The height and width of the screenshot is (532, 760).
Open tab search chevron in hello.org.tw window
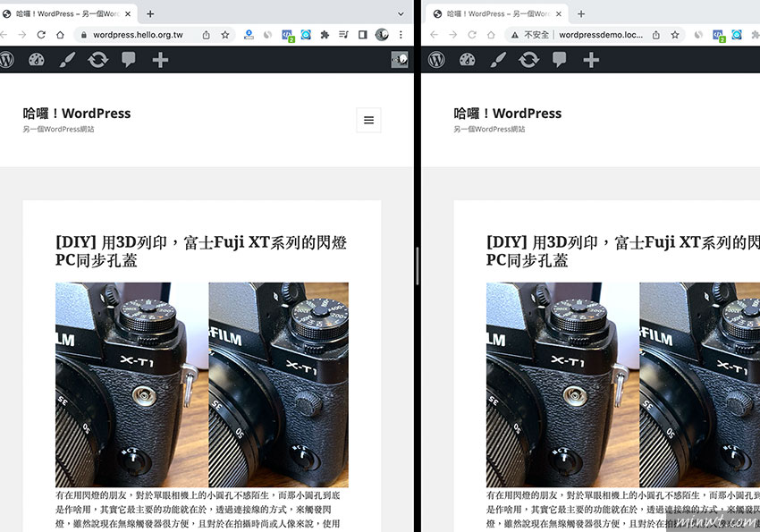pos(401,14)
